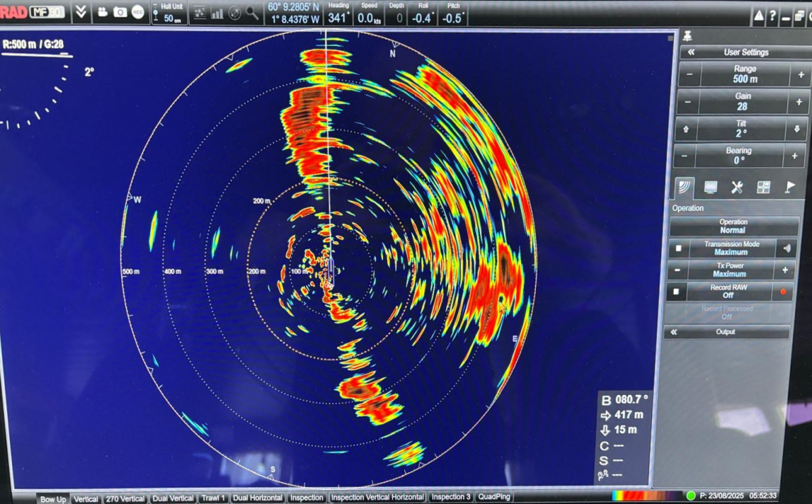The image size is (812, 504).
Task: Expand top bar double-chevron menu
Action: [x=81, y=12]
